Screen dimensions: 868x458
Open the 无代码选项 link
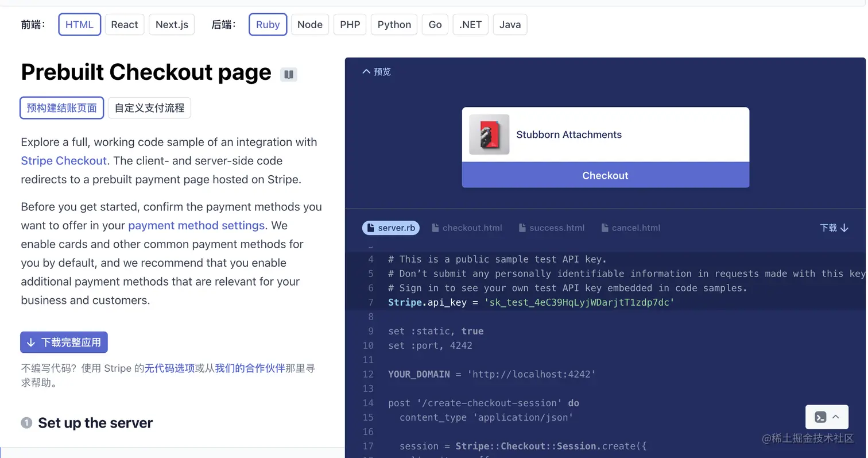coord(169,368)
